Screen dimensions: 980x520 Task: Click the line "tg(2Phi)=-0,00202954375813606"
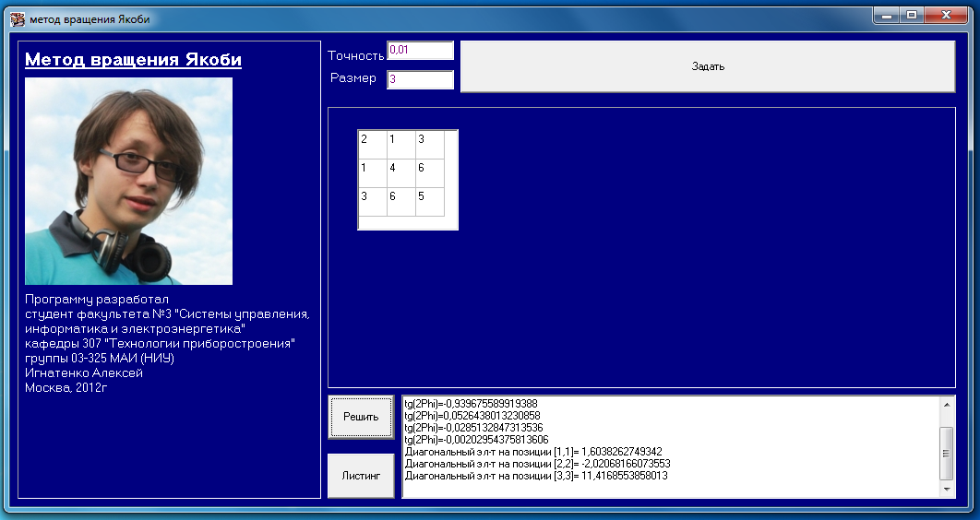476,440
